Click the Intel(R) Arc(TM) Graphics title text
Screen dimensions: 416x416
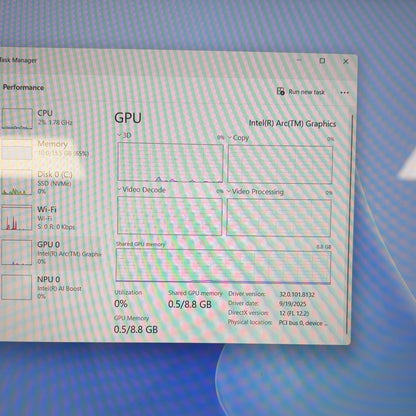[x=292, y=124]
